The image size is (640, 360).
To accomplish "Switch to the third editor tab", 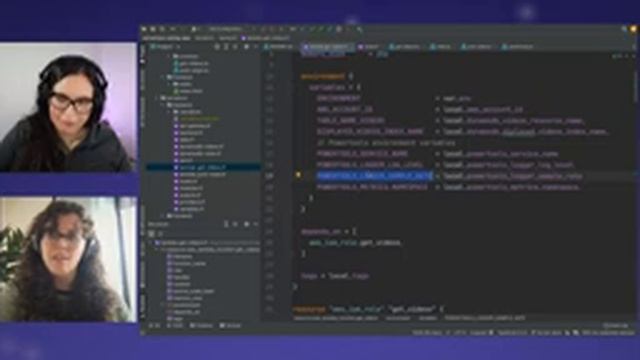I will (x=369, y=47).
